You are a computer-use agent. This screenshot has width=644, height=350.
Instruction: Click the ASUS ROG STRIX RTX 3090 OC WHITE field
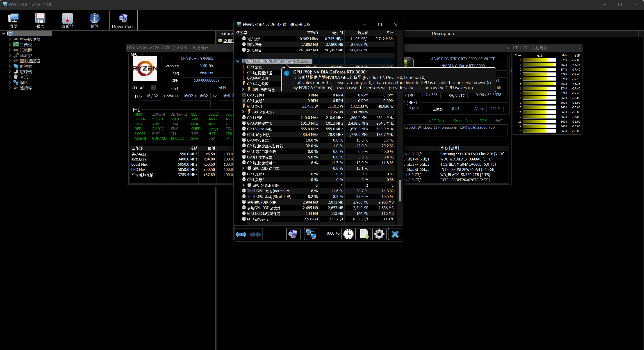point(463,59)
